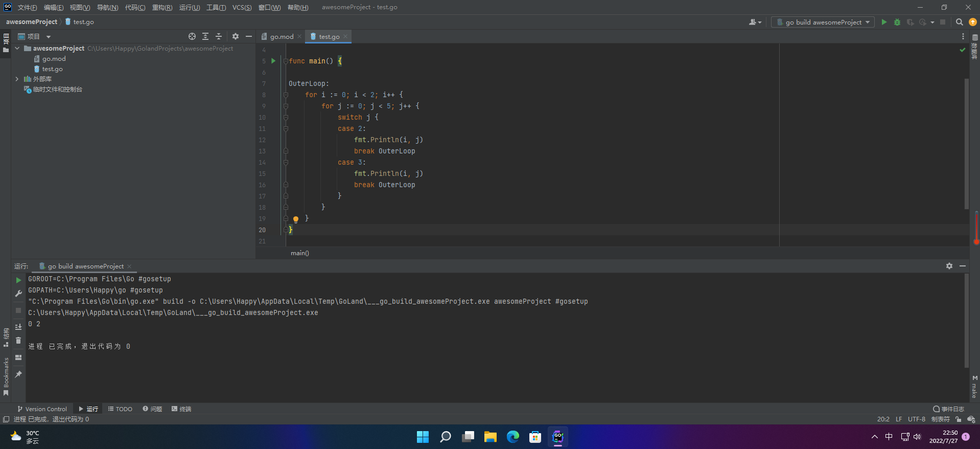Close the test.go editor tab
Viewport: 980px width, 449px height.
346,36
